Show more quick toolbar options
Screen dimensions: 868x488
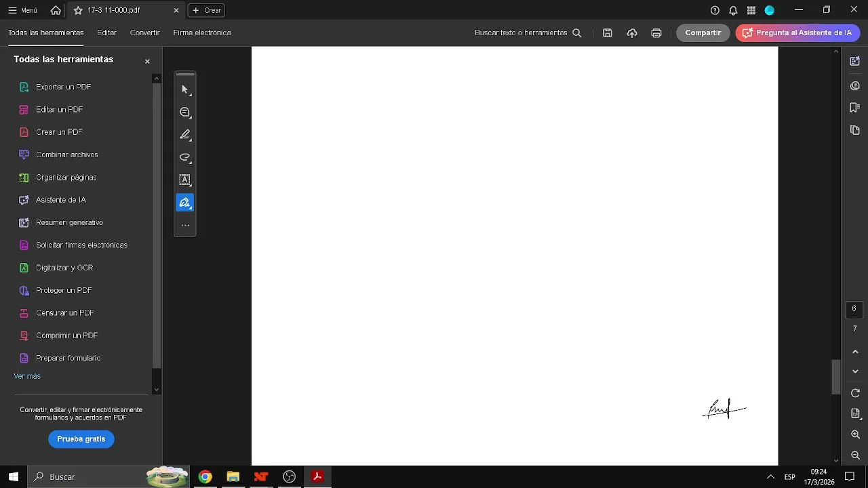(x=185, y=225)
